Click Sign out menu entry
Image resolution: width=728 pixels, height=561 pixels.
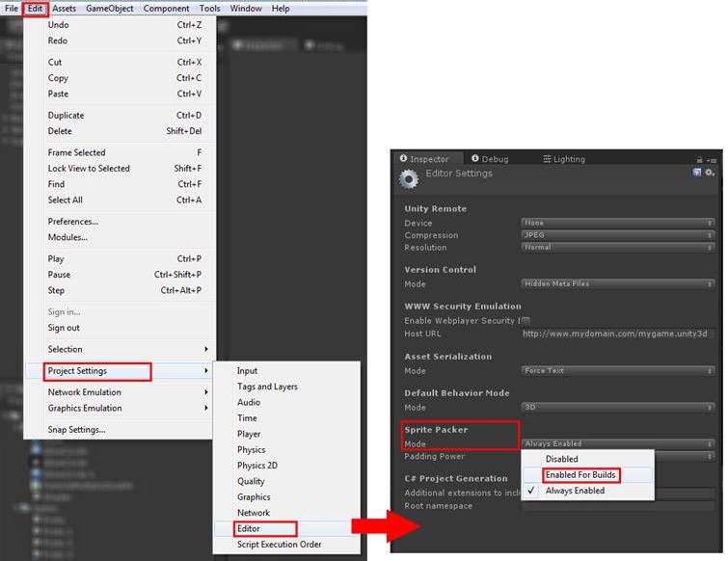pos(121,328)
